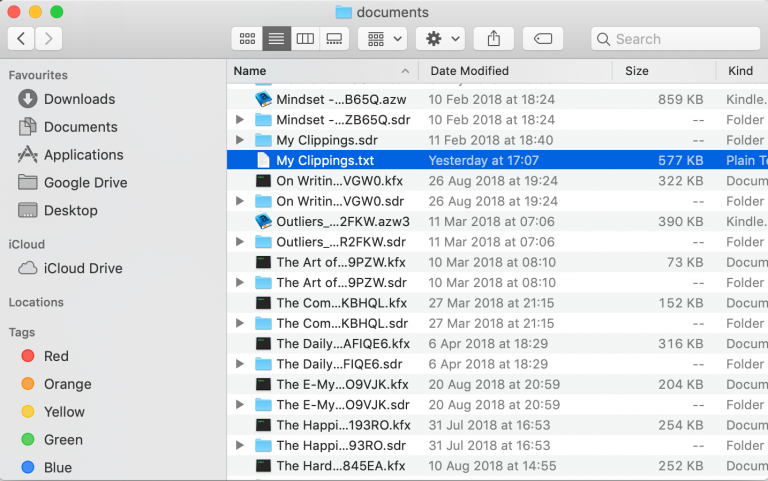Select the Mindset -...B65Q.azw Kindle file icon

tap(264, 99)
